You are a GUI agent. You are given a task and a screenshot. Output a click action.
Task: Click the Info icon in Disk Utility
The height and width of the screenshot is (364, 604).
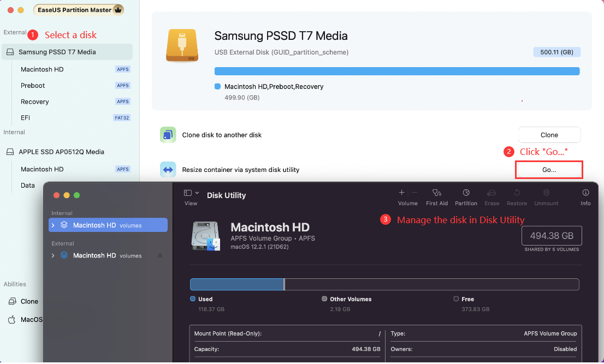[x=585, y=193]
